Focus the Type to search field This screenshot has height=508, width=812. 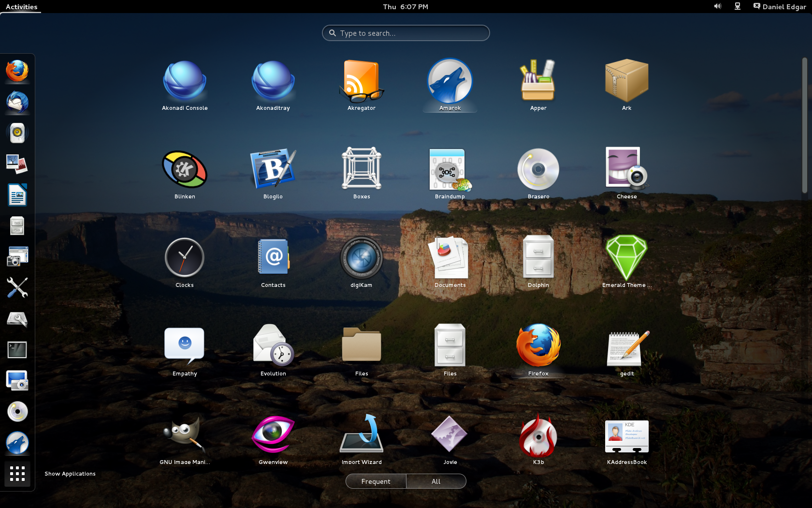406,33
